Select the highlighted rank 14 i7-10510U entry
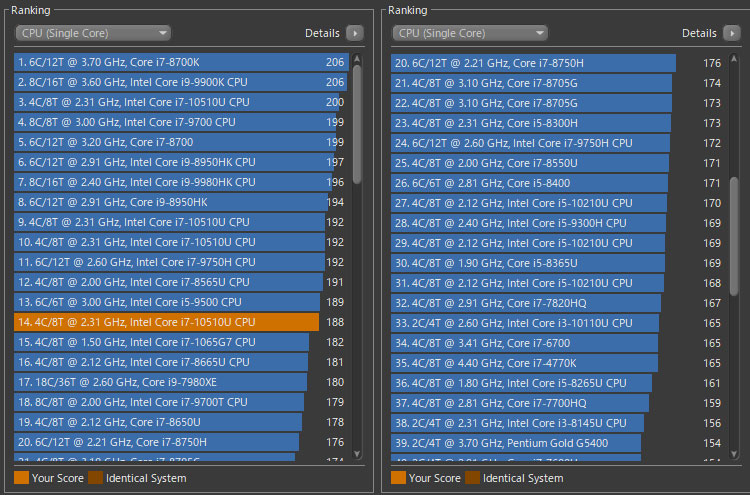This screenshot has height=495, width=750. coord(166,322)
